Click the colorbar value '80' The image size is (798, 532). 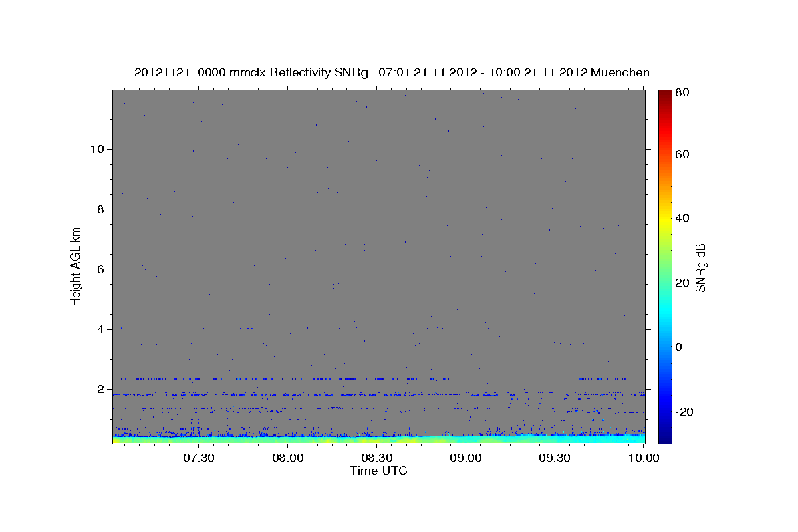682,93
